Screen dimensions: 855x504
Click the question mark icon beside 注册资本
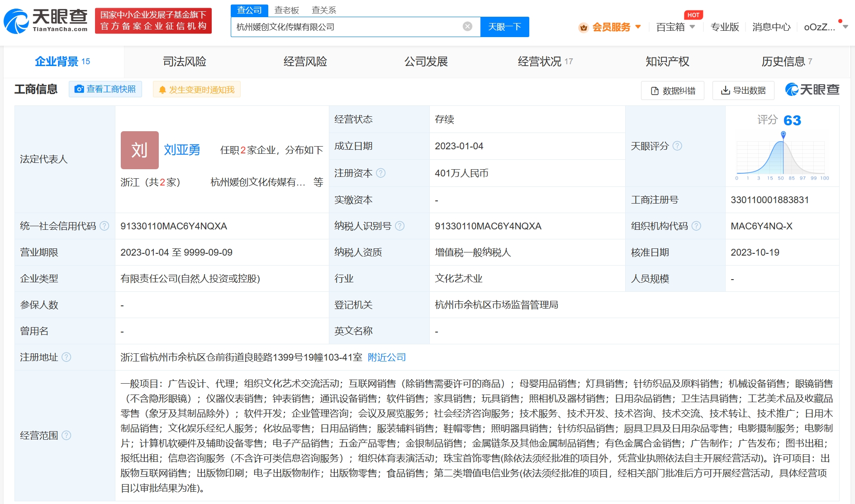coord(381,173)
